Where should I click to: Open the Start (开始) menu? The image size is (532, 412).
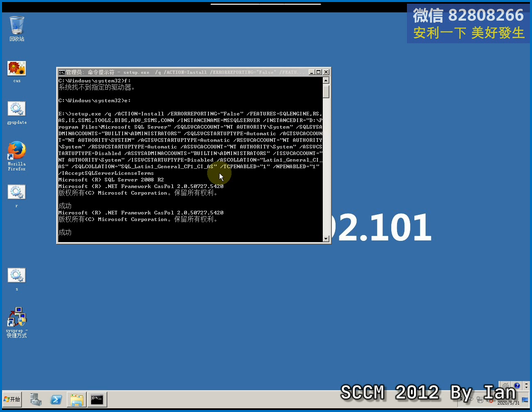tap(12, 399)
